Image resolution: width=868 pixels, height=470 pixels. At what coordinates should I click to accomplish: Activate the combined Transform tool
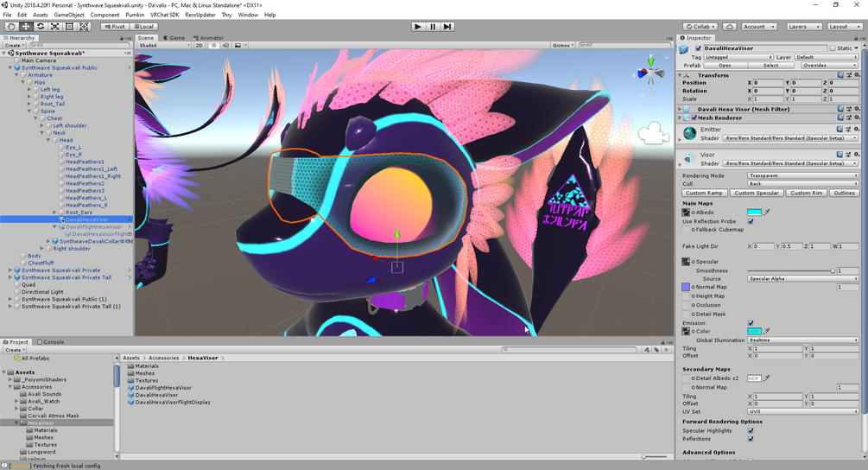[84, 27]
